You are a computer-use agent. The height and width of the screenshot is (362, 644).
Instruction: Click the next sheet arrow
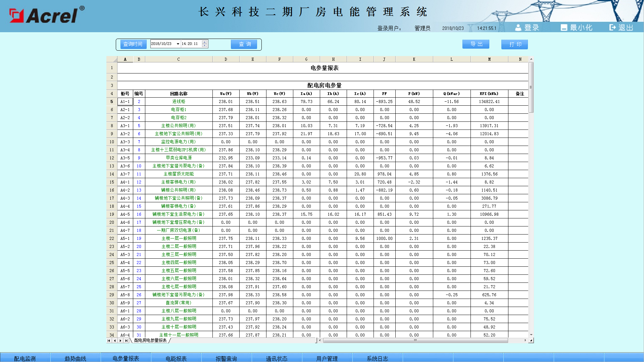[x=120, y=341]
